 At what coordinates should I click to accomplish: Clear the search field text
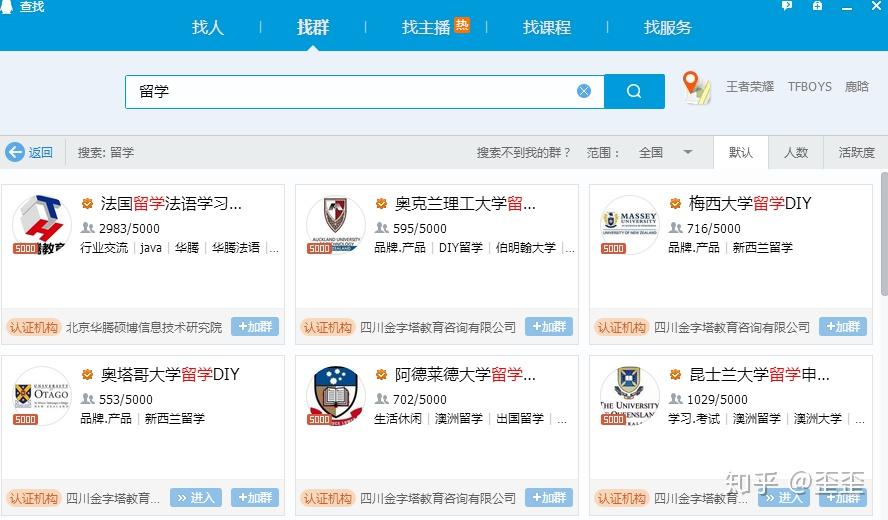(584, 91)
